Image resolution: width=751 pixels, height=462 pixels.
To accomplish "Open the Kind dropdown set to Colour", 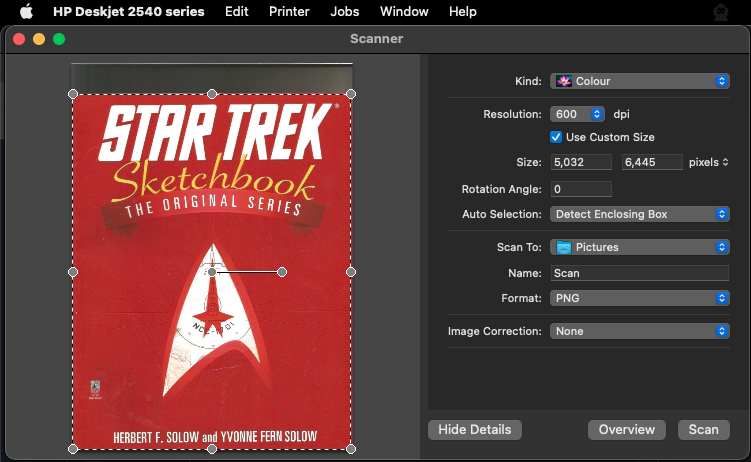I will click(639, 81).
